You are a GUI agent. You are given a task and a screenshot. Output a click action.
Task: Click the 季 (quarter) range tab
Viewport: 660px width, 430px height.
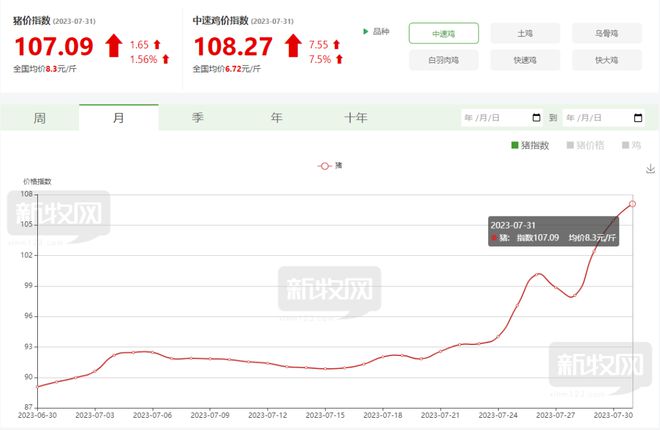198,118
